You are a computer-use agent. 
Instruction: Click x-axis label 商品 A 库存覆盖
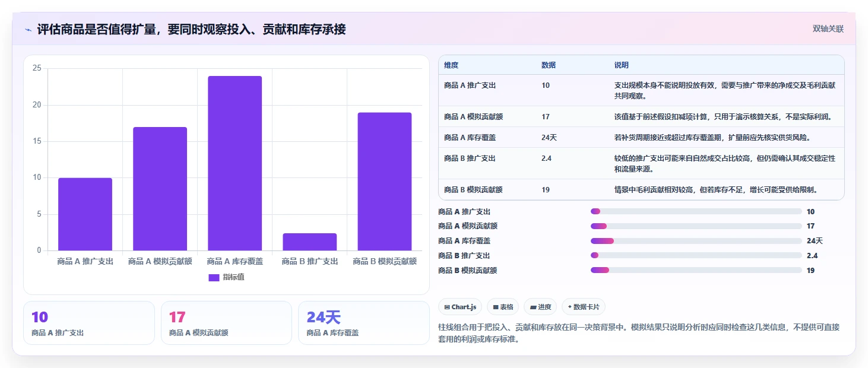[235, 261]
